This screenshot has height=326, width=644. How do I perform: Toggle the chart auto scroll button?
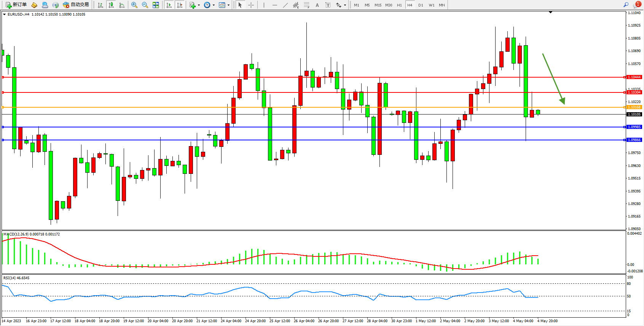tap(169, 5)
